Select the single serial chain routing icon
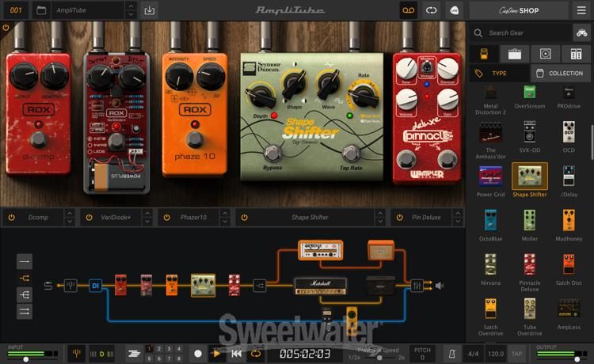The image size is (594, 364). [25, 261]
